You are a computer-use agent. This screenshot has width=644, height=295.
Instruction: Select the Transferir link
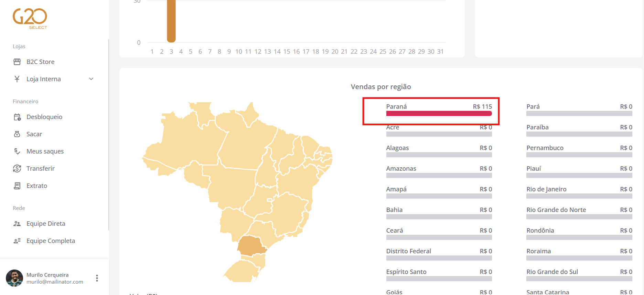point(41,169)
